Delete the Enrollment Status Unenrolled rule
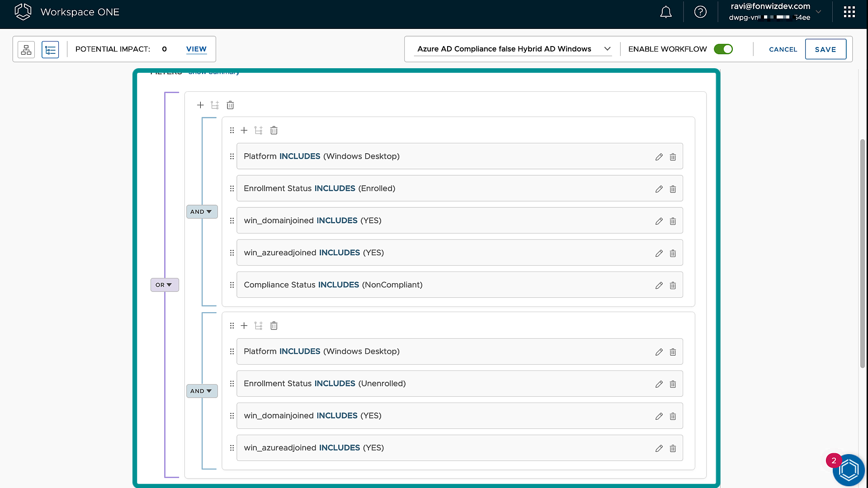868x488 pixels. click(673, 384)
